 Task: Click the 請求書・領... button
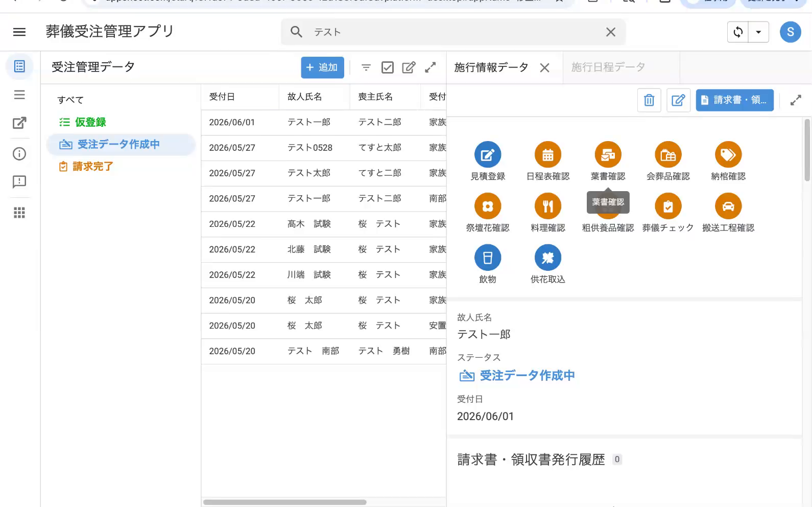(x=734, y=100)
